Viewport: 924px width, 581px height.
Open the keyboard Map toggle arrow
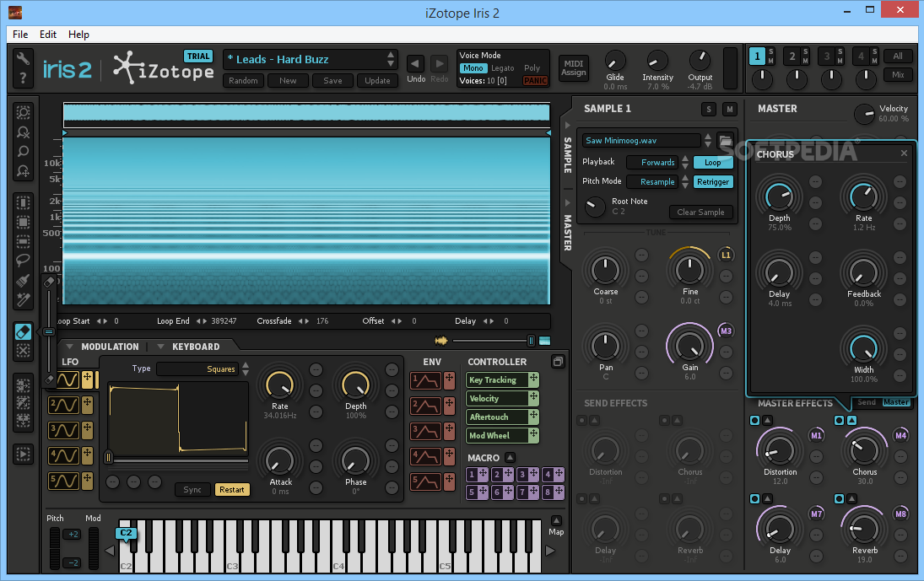[x=556, y=520]
